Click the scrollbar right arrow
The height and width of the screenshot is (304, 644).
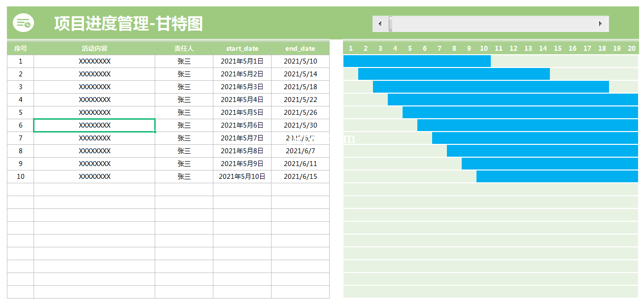pos(600,24)
